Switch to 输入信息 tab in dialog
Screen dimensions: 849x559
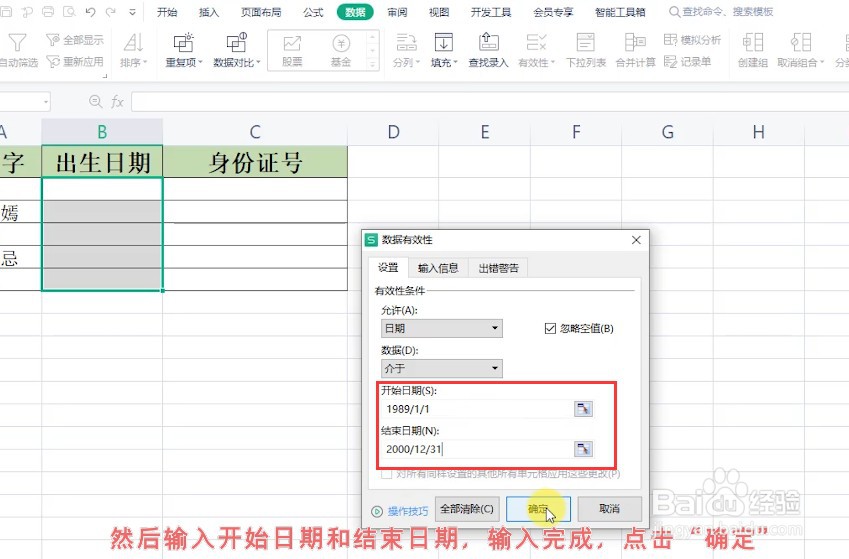438,268
